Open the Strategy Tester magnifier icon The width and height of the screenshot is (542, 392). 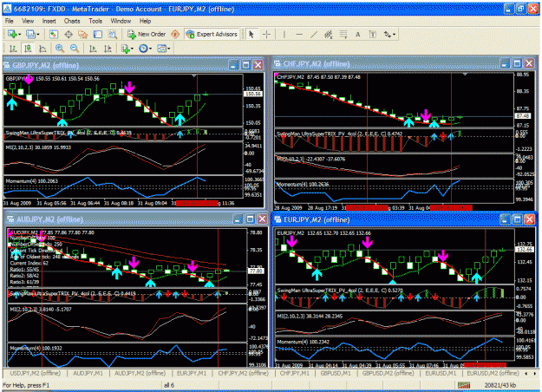coord(113,34)
